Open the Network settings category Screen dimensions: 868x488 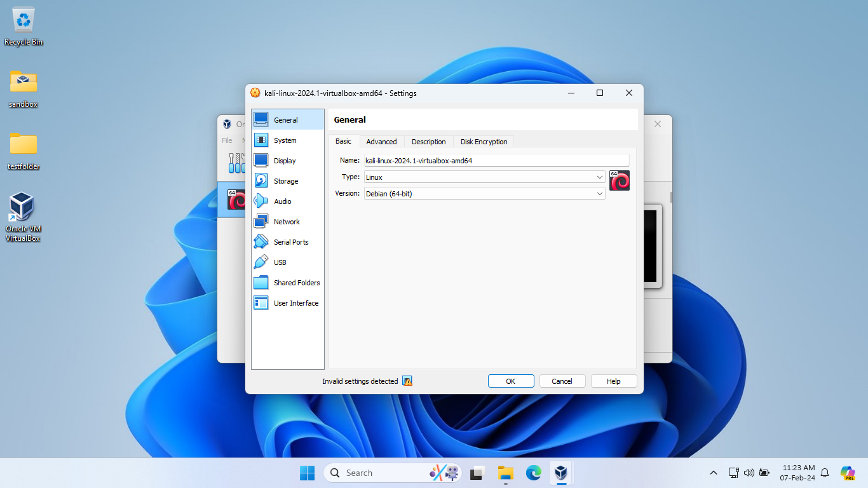coord(287,222)
